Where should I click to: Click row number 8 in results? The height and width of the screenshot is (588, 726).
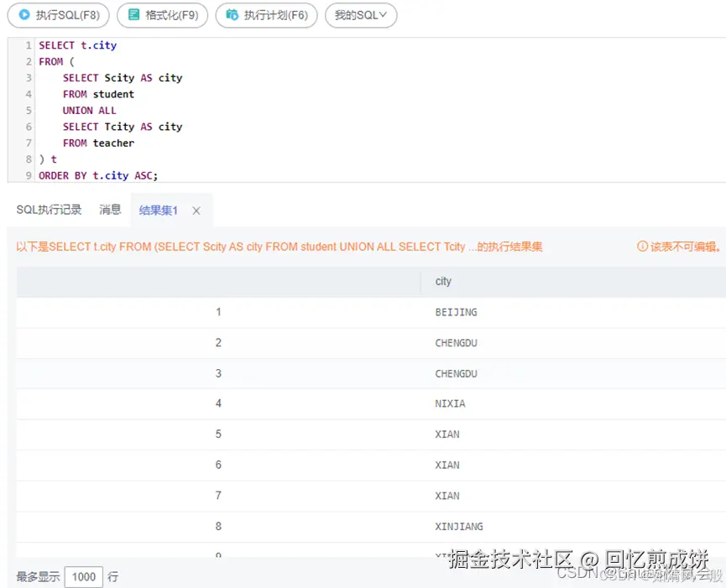pyautogui.click(x=218, y=527)
